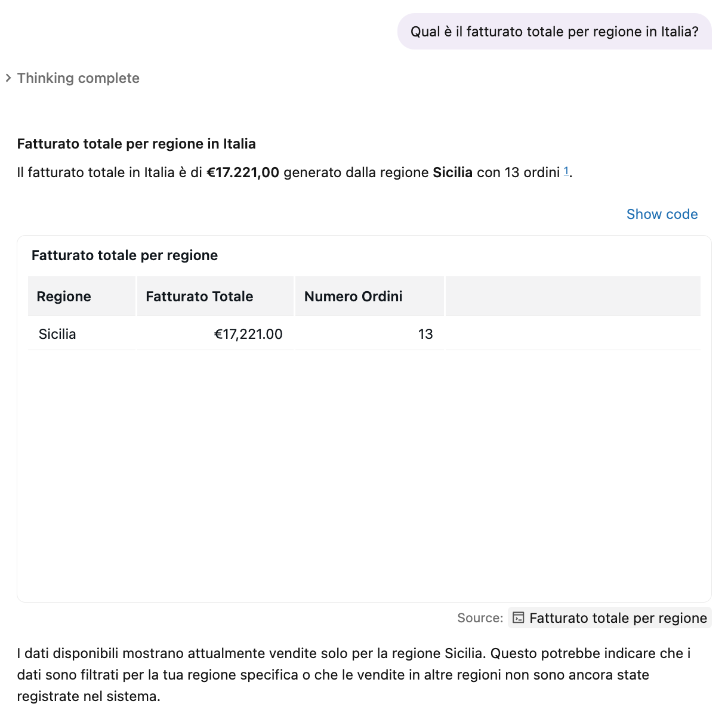The width and height of the screenshot is (728, 710).
Task: Open source Fatturato totale per regione chip
Action: click(610, 618)
